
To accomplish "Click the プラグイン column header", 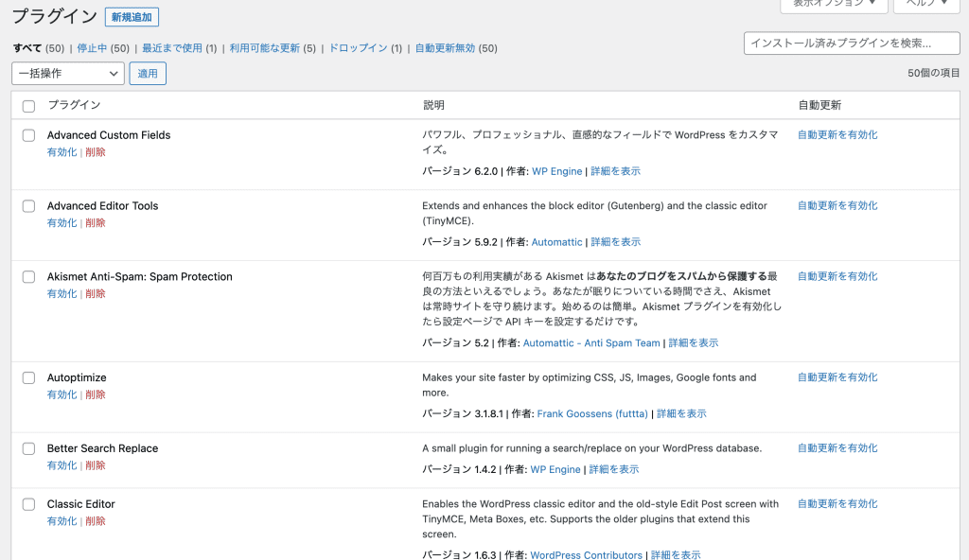I will coord(74,105).
